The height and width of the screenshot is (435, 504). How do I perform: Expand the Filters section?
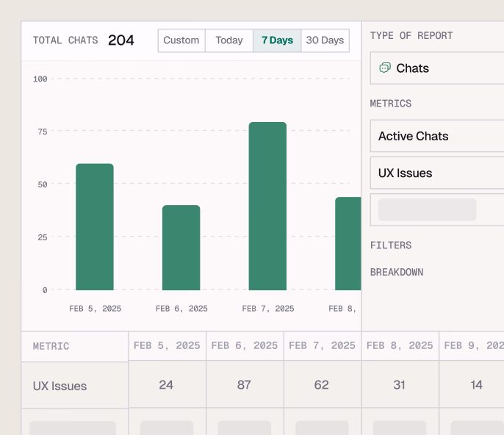tap(391, 245)
